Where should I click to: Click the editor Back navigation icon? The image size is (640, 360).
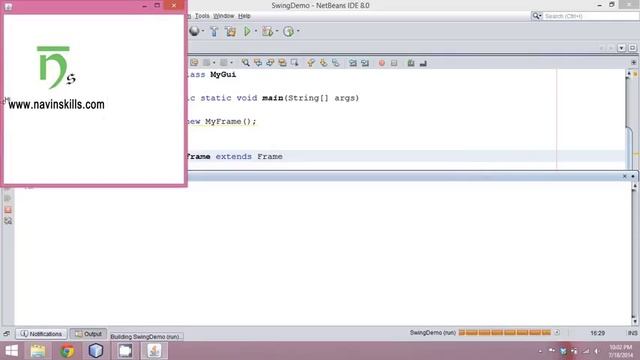click(x=207, y=63)
